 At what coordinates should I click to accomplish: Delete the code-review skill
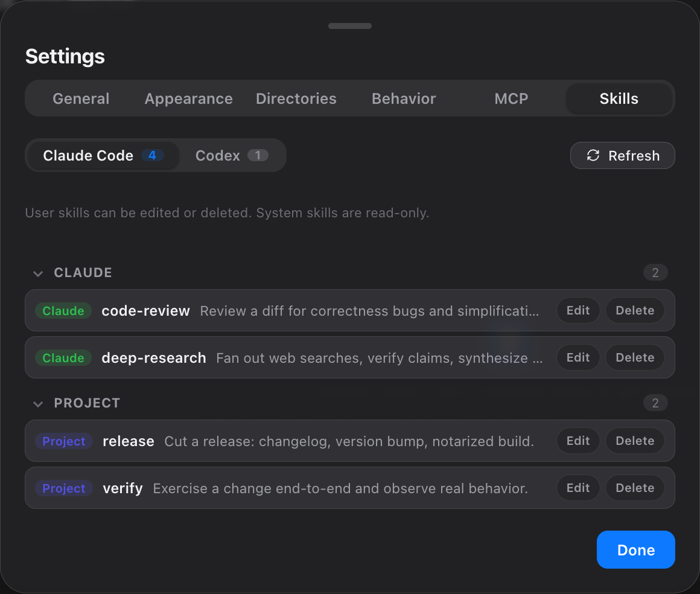click(x=635, y=310)
